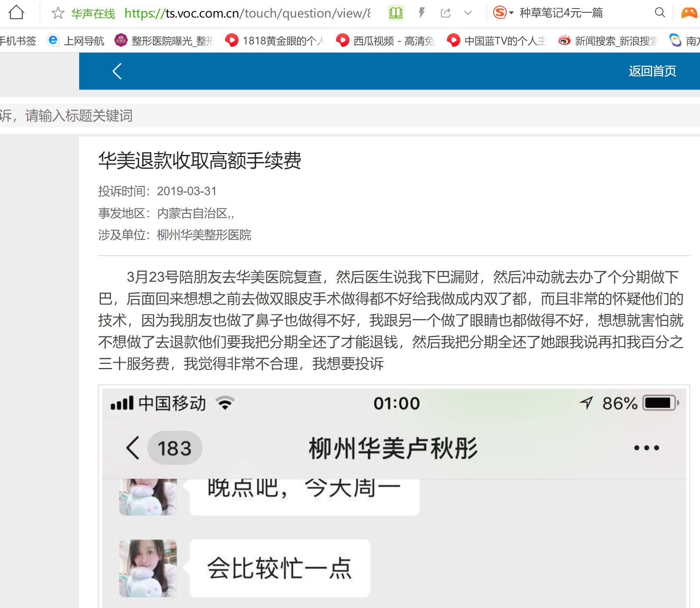Click the magnifier search icon
Screen dimensions: 700x608
(x=660, y=13)
